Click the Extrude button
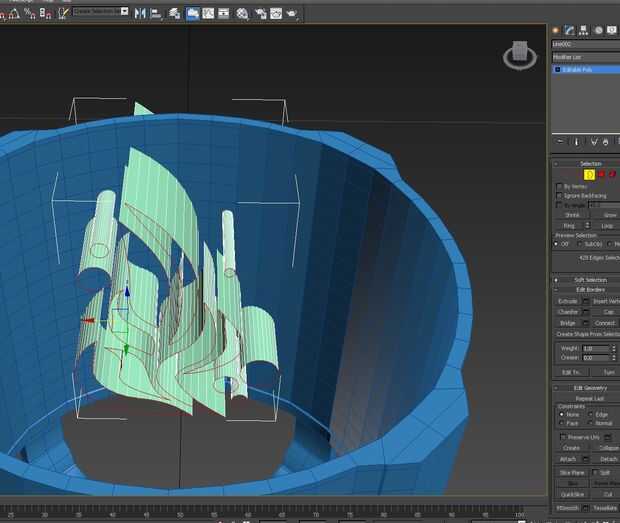This screenshot has height=523, width=620. (567, 300)
